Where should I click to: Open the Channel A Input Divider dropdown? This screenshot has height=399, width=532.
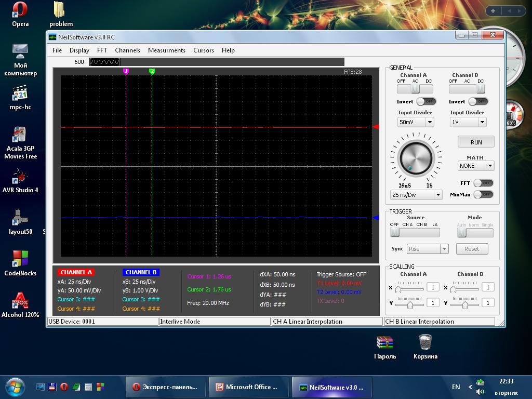[x=416, y=122]
